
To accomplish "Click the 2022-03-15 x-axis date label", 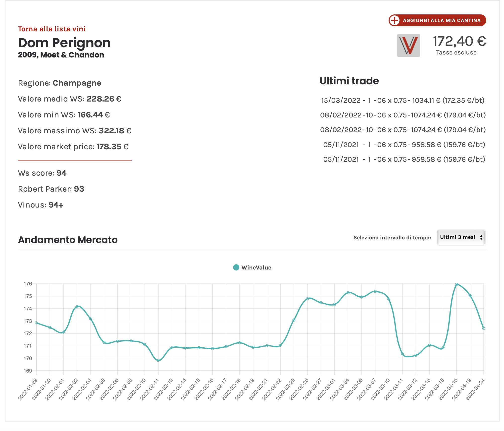I will (x=434, y=389).
